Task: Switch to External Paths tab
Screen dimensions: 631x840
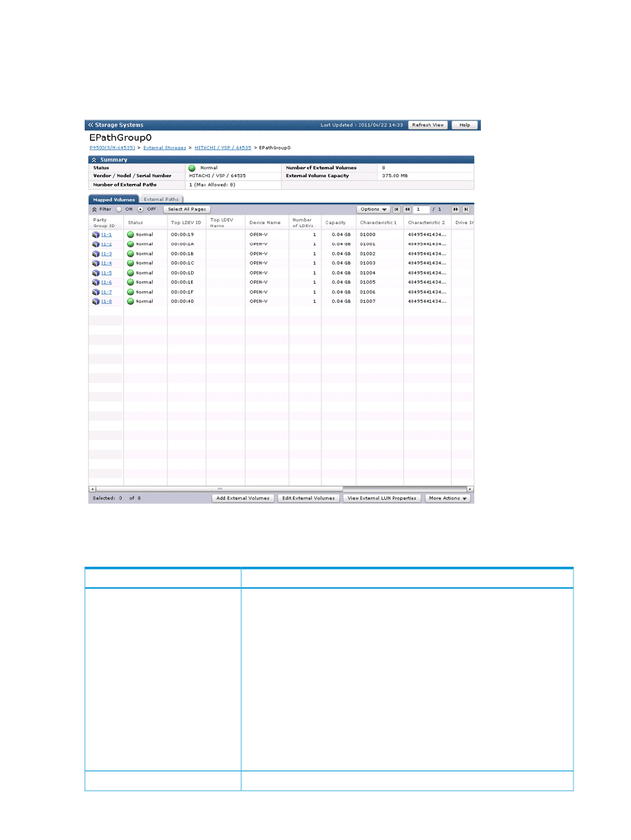Action: (x=161, y=199)
